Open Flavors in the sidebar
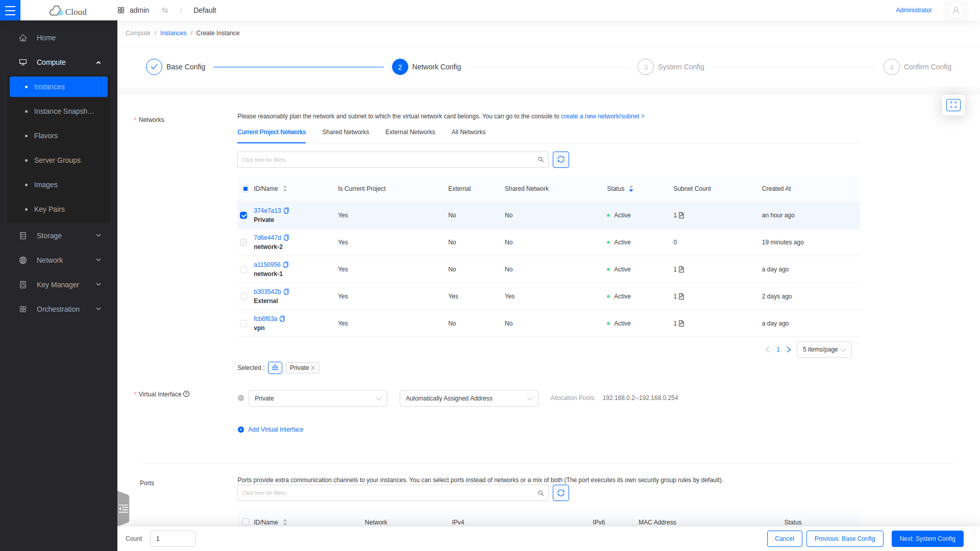Screen dimensions: 980x551 point(59,136)
